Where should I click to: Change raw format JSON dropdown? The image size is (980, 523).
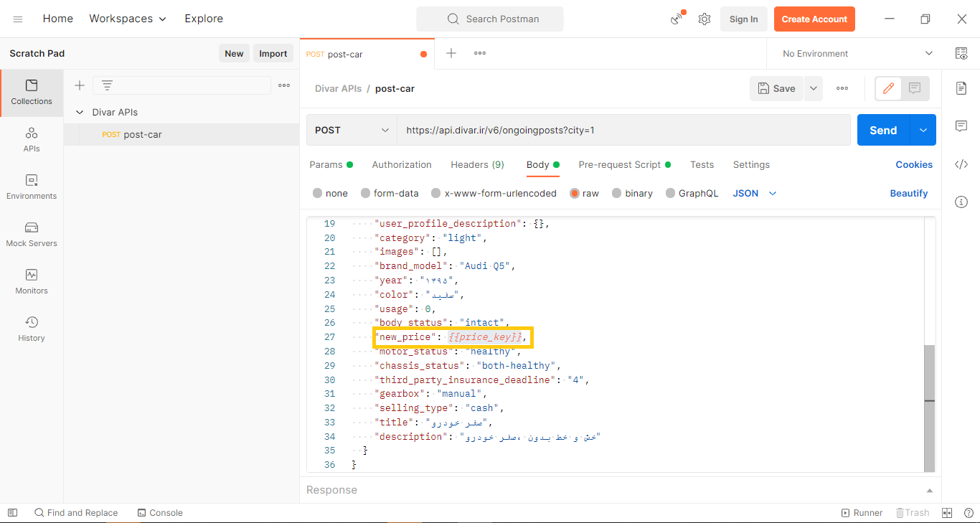coord(755,193)
